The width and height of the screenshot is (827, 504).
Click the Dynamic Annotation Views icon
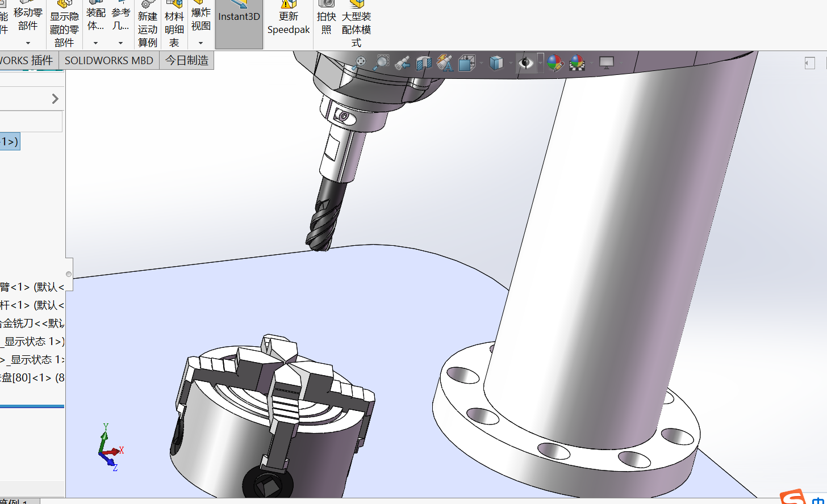tap(445, 62)
